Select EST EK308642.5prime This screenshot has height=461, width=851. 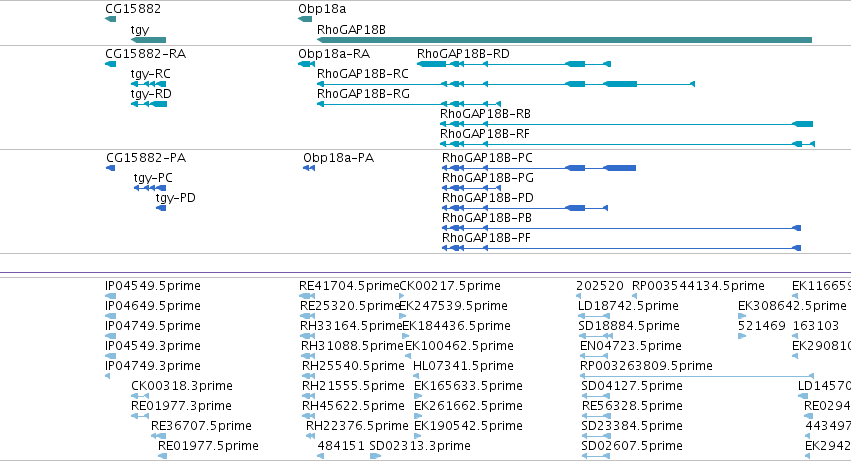point(792,306)
